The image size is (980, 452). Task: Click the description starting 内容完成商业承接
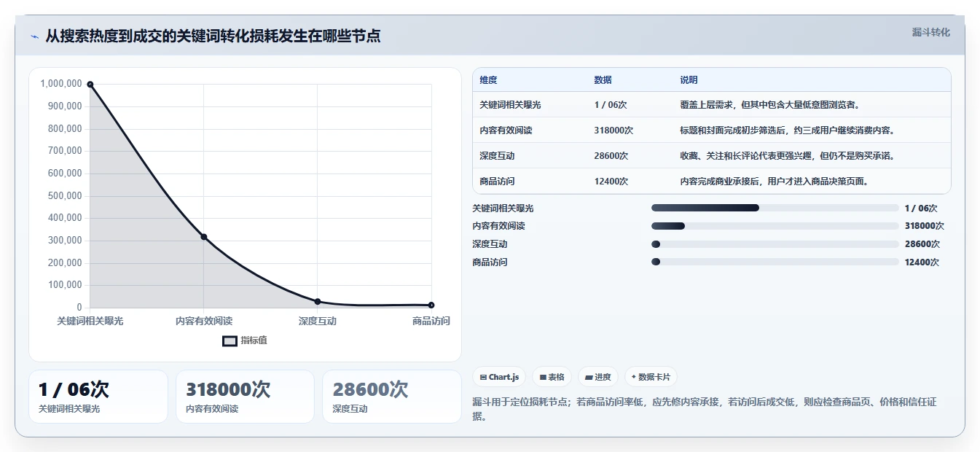pos(775,182)
